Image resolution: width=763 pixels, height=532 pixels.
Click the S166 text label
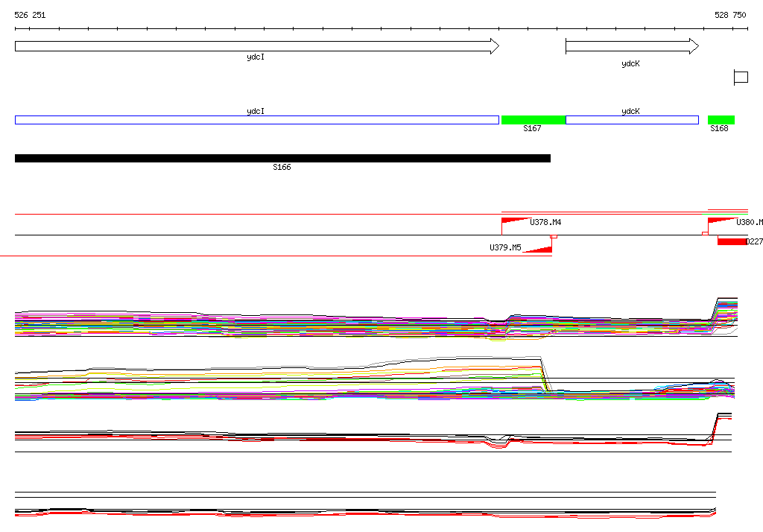tap(282, 167)
